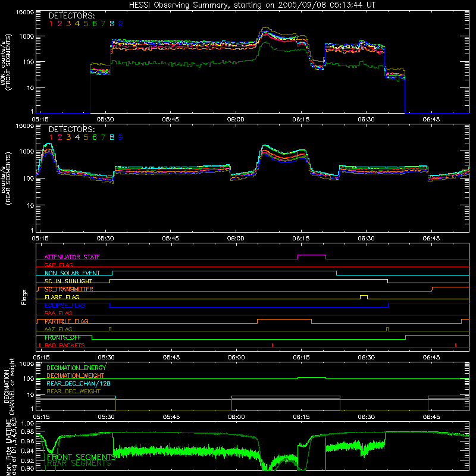This screenshot has height=476, width=476.
Task: Click cyan detector number 8 in front-segments legend
Action: click(112, 24)
